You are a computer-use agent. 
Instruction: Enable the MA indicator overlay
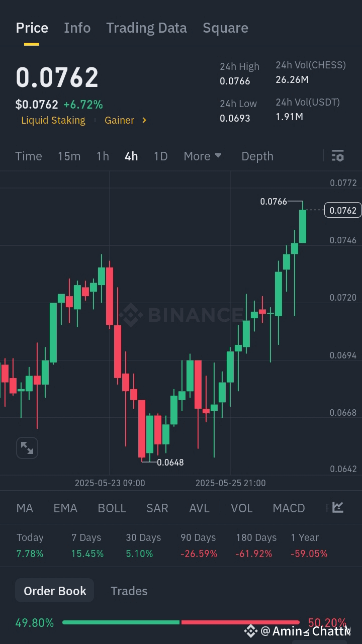(24, 508)
